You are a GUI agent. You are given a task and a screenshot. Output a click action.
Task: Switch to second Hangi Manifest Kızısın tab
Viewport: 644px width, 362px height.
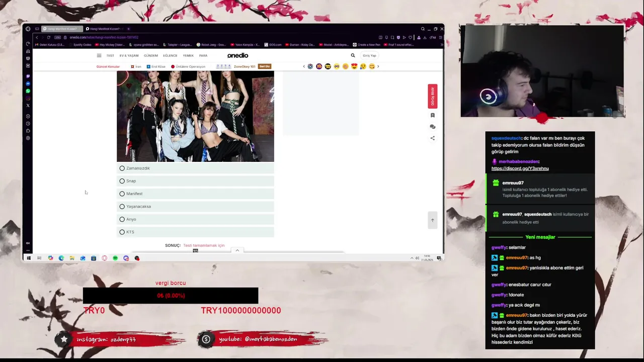pyautogui.click(x=104, y=29)
